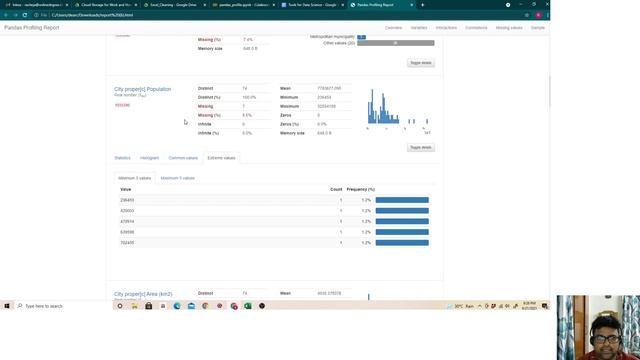This screenshot has height=360, width=640.
Task: Open File Explorer from the taskbar
Action: [134, 306]
